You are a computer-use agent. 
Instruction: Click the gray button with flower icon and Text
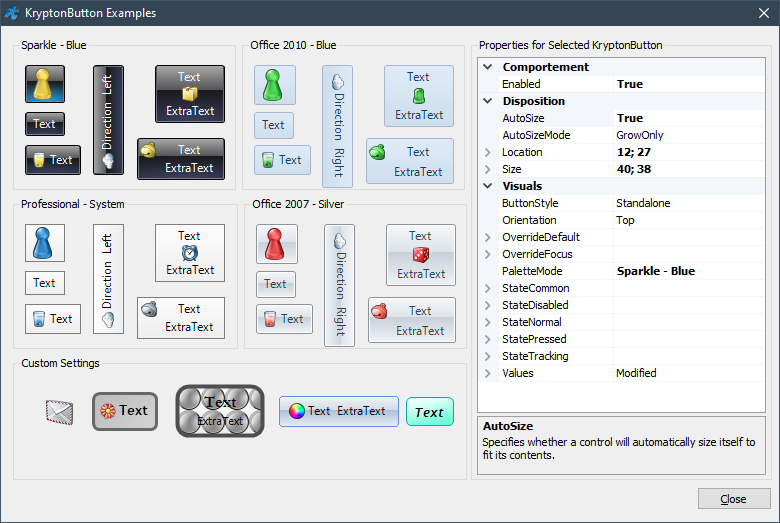125,411
